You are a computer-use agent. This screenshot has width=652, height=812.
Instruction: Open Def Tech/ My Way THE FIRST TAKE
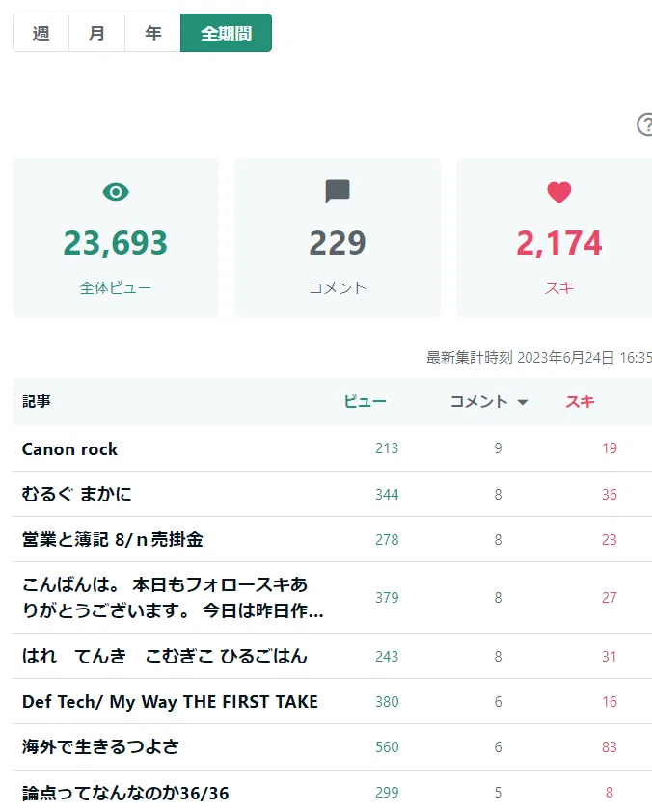170,702
